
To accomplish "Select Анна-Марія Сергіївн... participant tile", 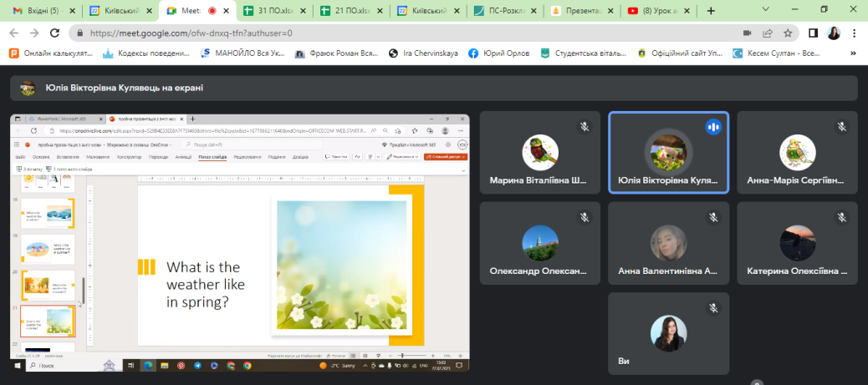I will pos(797,152).
